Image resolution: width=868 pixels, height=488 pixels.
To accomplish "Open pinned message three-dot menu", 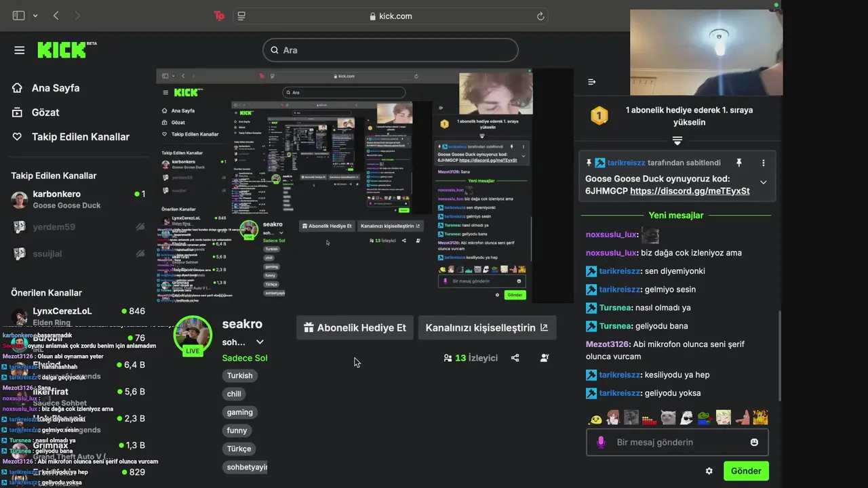I will [764, 163].
